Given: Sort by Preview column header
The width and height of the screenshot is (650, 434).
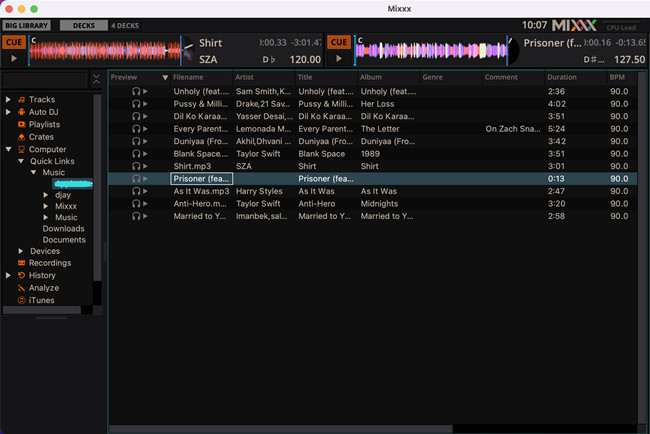Looking at the screenshot, I should [139, 77].
